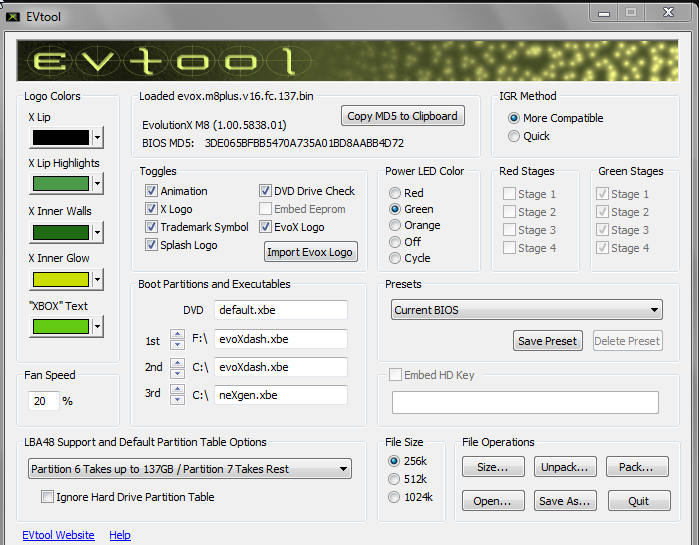Open the X Lip Highlights color dropdown arrow
The width and height of the screenshot is (699, 545).
97,184
